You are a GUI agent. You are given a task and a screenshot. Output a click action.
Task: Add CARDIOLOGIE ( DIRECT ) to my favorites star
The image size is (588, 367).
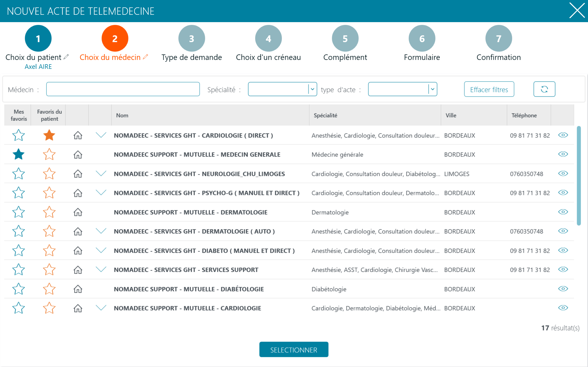point(18,135)
